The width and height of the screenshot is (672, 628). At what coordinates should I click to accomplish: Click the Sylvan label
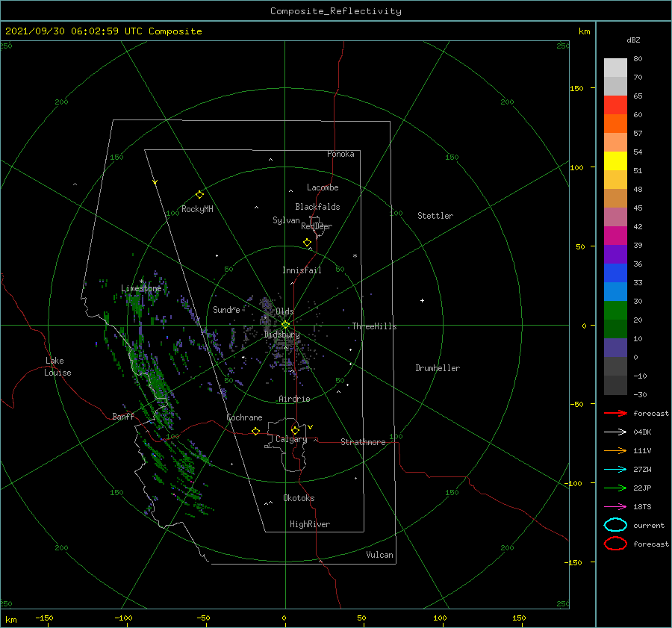(286, 220)
